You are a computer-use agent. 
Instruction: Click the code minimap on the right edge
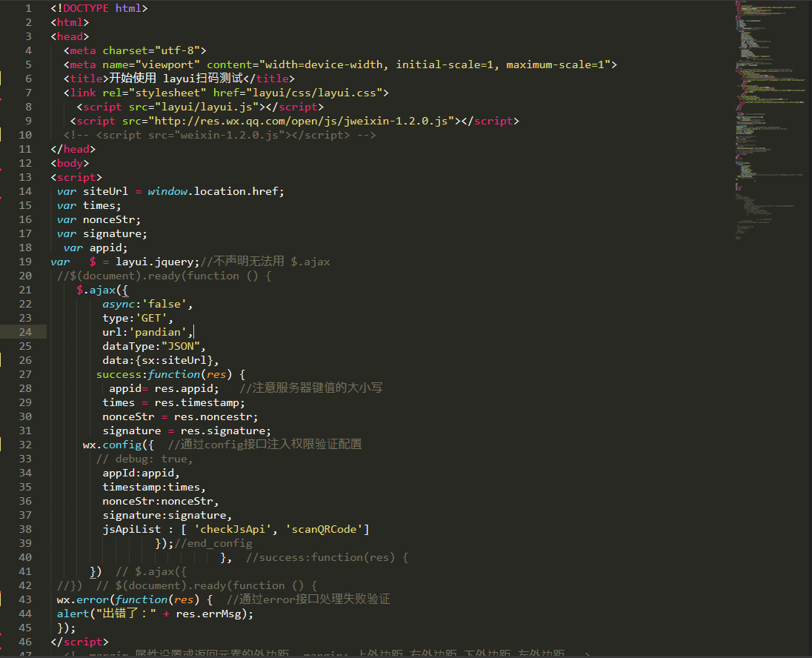tap(771, 120)
